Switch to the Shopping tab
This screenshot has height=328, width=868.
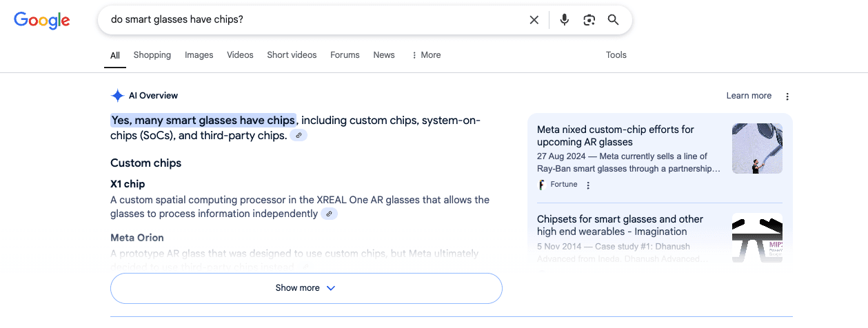[x=152, y=55]
